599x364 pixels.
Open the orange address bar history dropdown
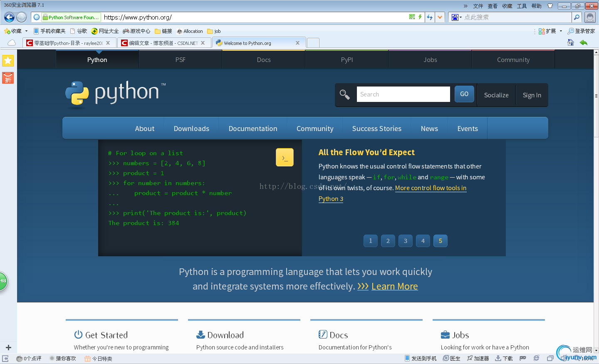pos(440,17)
